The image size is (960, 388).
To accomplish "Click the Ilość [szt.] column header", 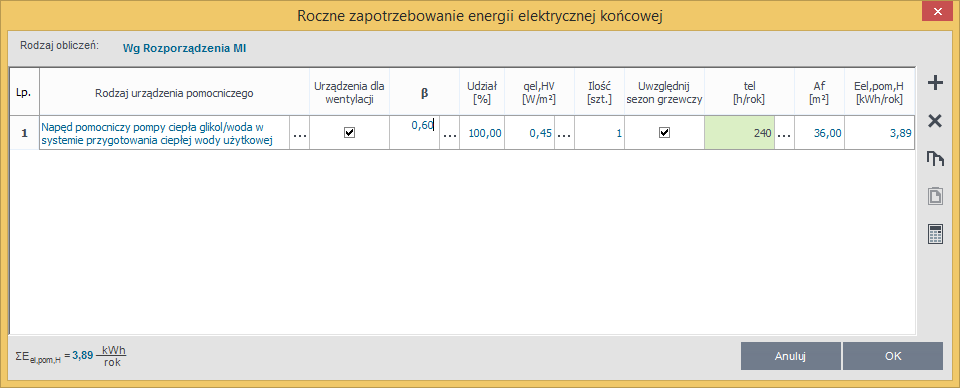I will [x=599, y=93].
